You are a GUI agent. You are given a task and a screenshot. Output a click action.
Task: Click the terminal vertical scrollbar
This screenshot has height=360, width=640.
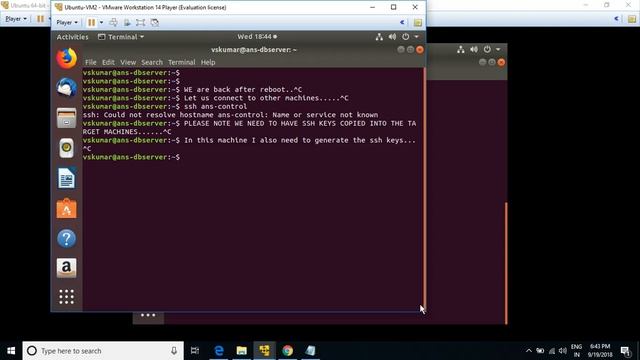coord(424,188)
